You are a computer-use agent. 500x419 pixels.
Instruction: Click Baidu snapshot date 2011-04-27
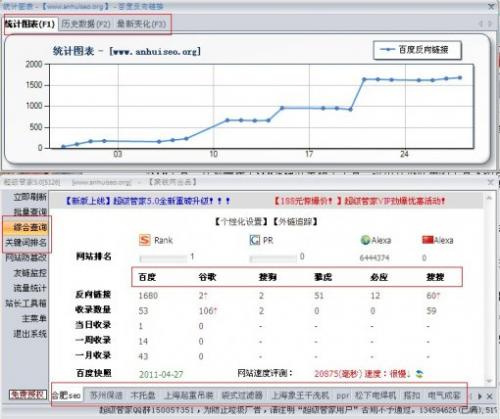pos(161,374)
